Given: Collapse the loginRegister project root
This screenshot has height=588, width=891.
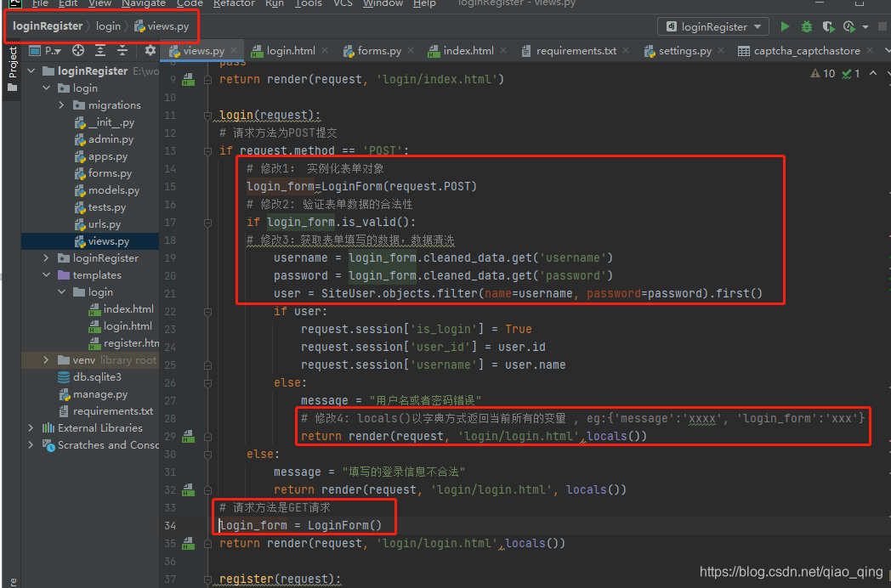Looking at the screenshot, I should click(x=31, y=71).
